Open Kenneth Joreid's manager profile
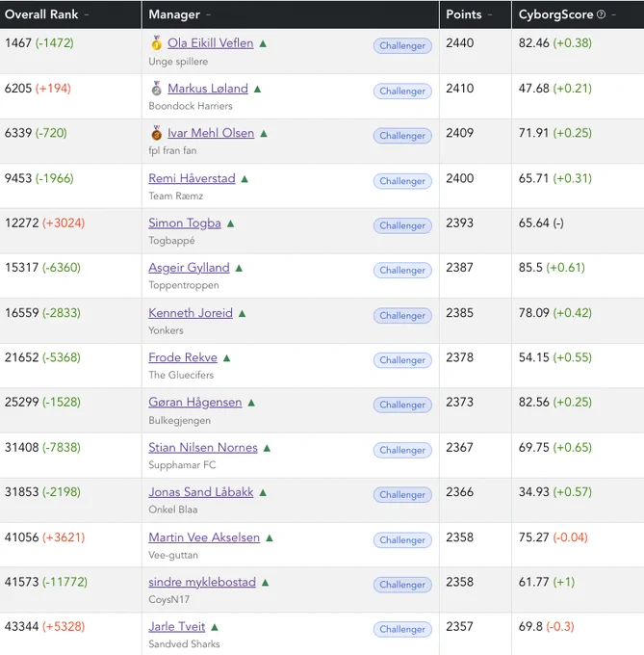 [x=191, y=313]
